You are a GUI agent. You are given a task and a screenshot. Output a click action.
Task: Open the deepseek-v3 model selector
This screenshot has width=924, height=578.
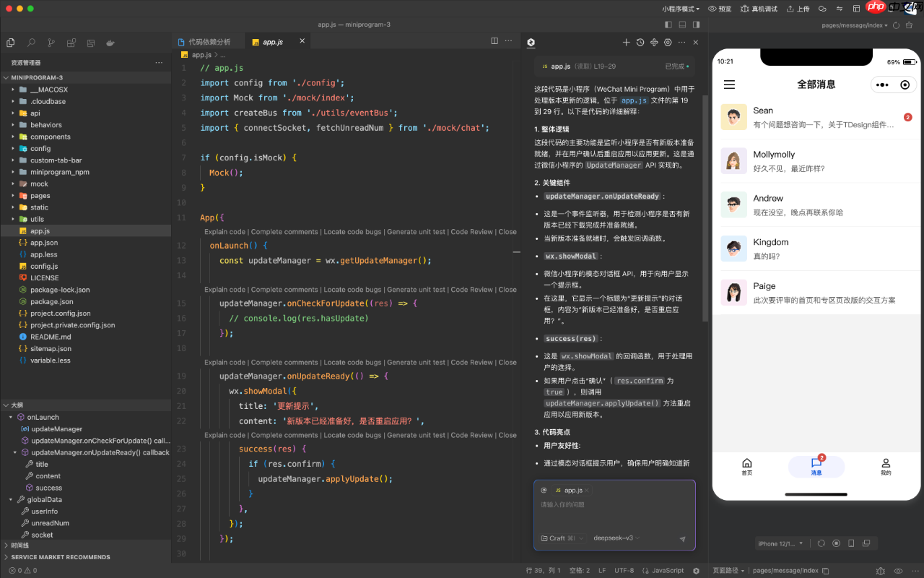click(x=615, y=538)
